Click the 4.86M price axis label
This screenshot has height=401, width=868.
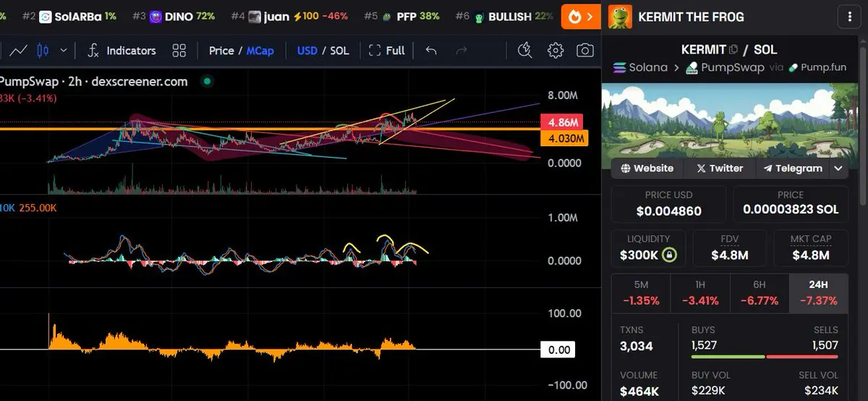[563, 122]
